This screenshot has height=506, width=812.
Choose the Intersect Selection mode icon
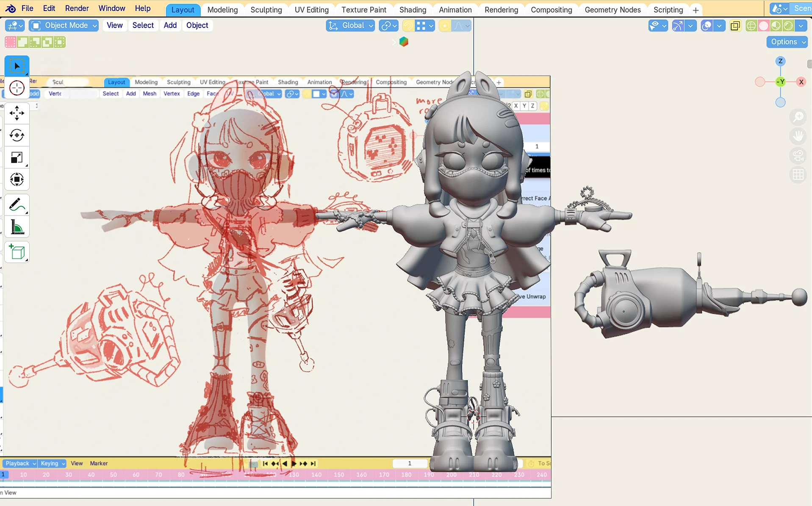tap(60, 42)
